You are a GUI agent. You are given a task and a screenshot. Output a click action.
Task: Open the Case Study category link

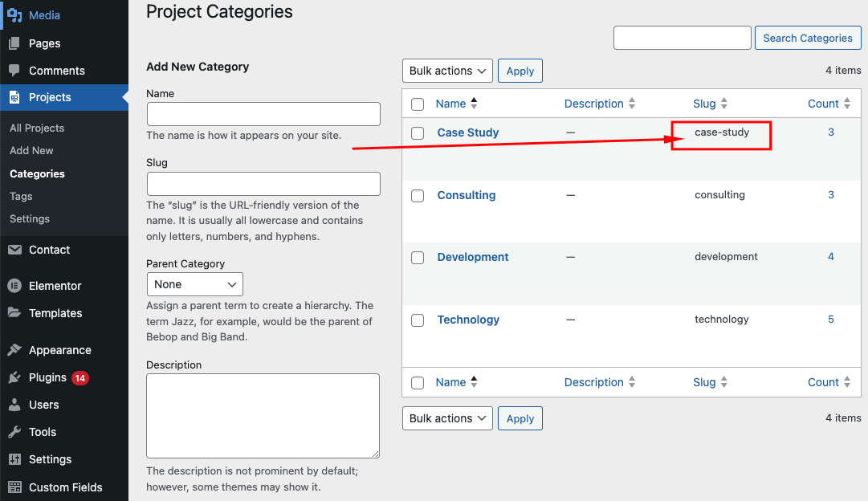[468, 132]
